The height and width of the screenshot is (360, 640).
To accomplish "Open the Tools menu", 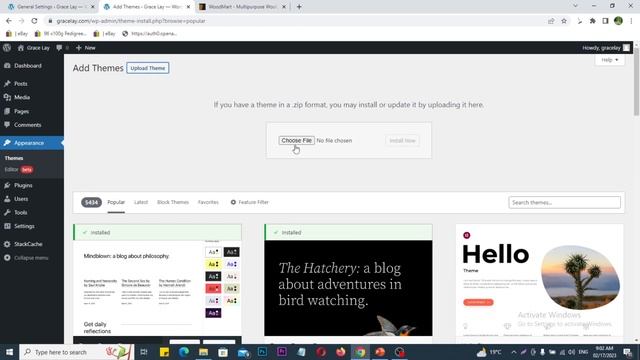I will pyautogui.click(x=20, y=212).
